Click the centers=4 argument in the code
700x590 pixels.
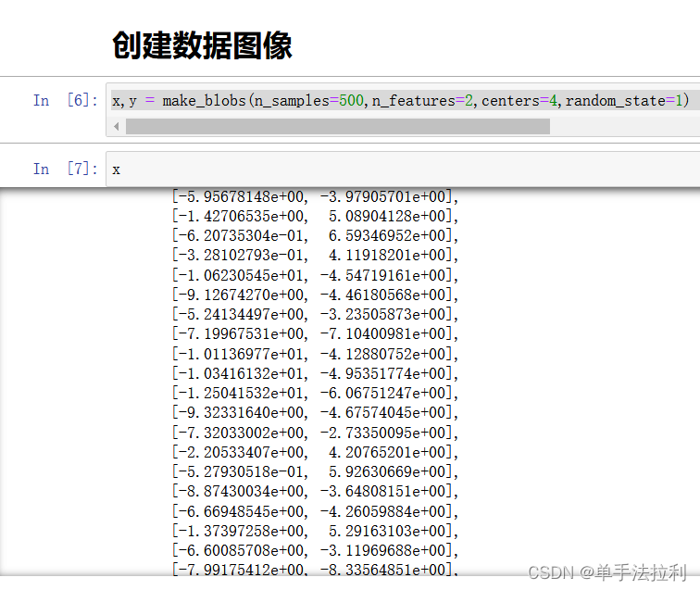[519, 100]
